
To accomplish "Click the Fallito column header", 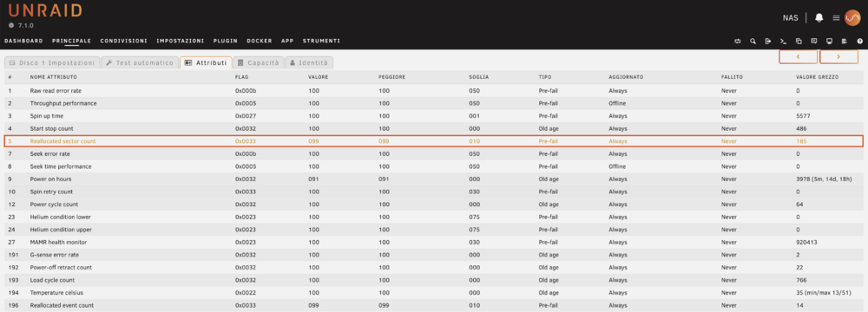I will pos(732,77).
